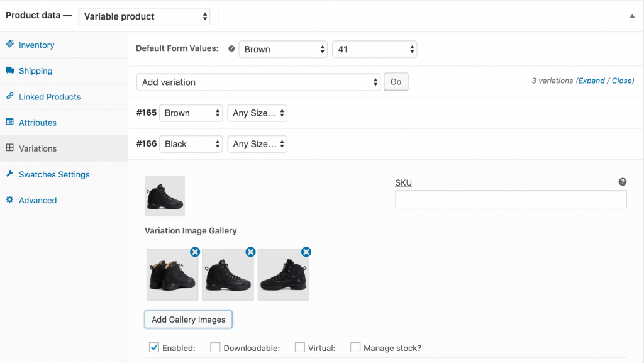Enable the Downloadable checkbox
Image resolution: width=644 pixels, height=363 pixels.
pyautogui.click(x=214, y=347)
